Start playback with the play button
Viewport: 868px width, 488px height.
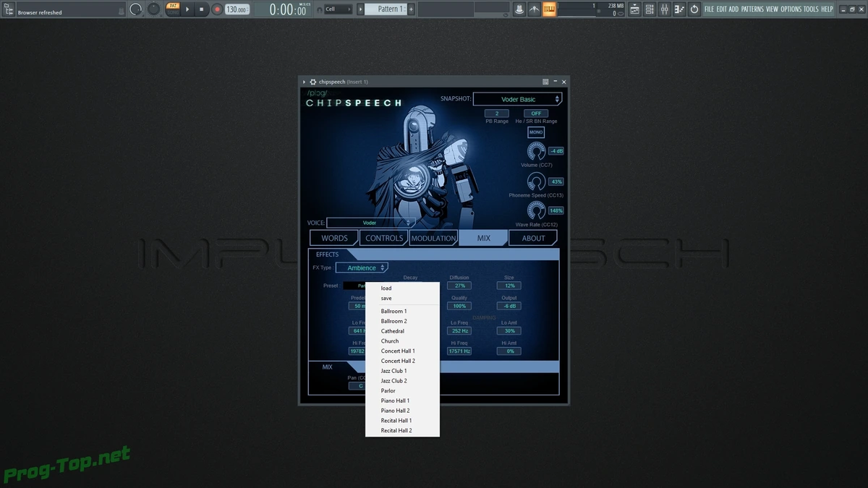[187, 9]
